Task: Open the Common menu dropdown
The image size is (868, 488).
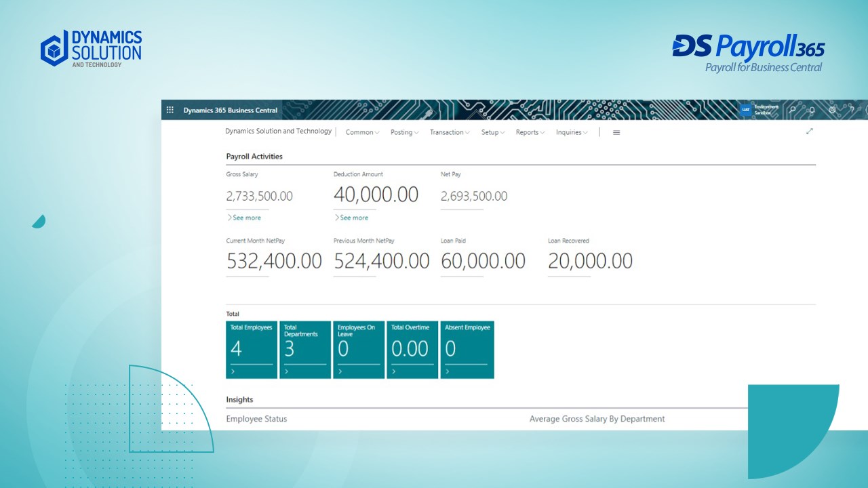Action: [x=363, y=133]
